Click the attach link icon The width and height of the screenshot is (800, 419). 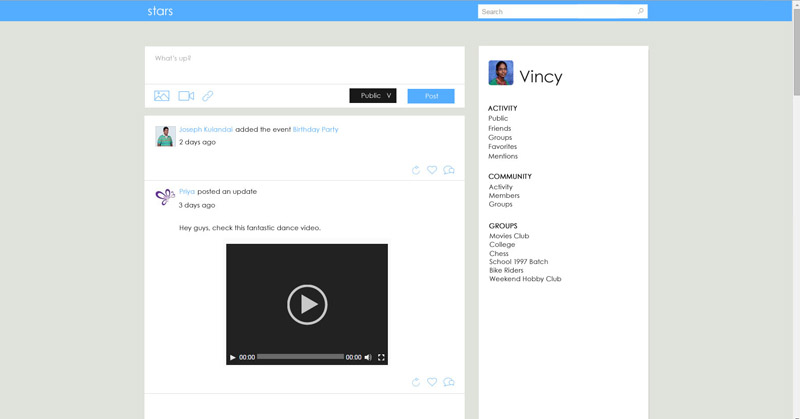click(x=208, y=95)
